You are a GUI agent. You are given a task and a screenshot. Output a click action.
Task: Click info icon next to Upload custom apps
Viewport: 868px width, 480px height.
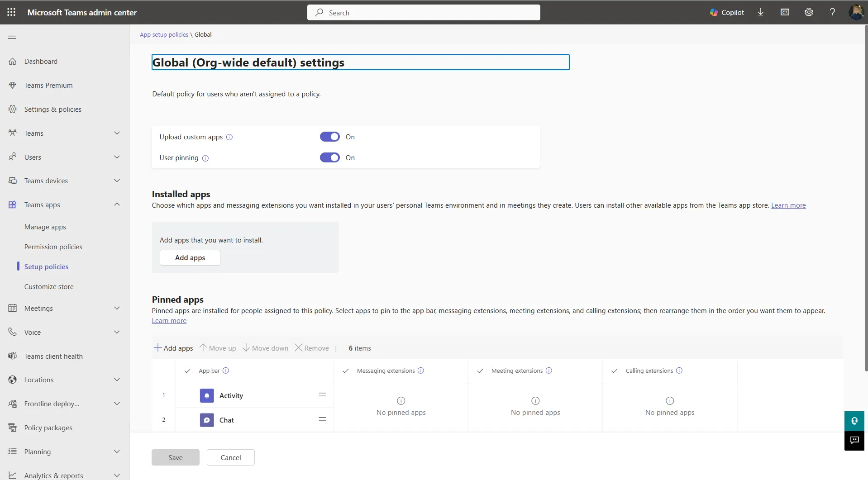(x=229, y=137)
